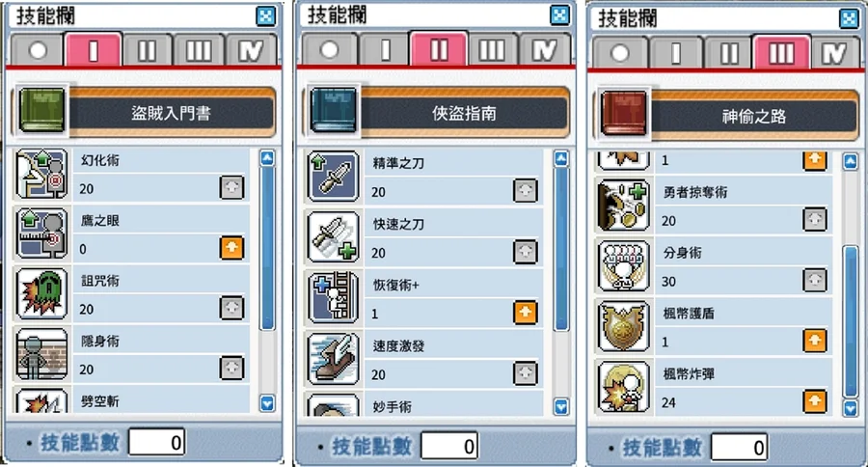Select the 詛咒術 skill icon
The image size is (868, 467).
pyautogui.click(x=42, y=294)
